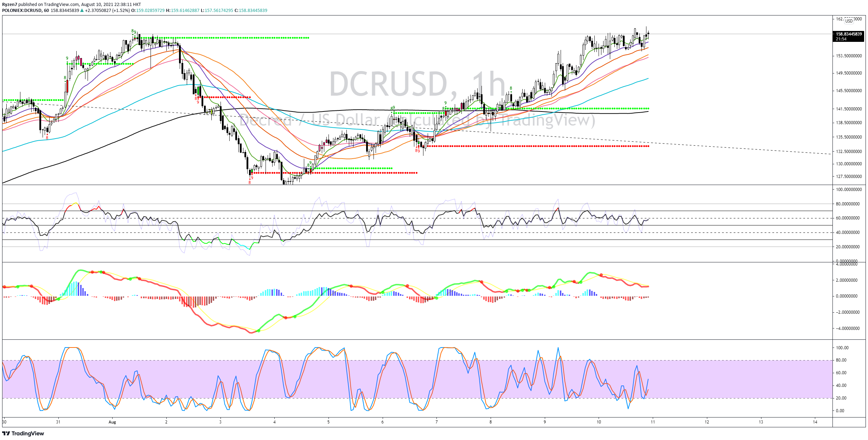Screen dimensions: 868x440
Task: Click price axis label 138.50000000
Action: [x=849, y=123]
